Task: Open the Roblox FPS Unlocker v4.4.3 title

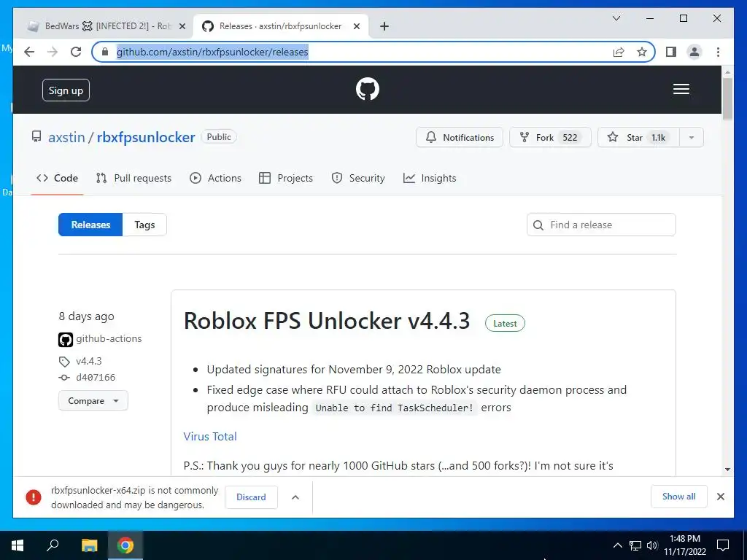Action: (x=327, y=321)
